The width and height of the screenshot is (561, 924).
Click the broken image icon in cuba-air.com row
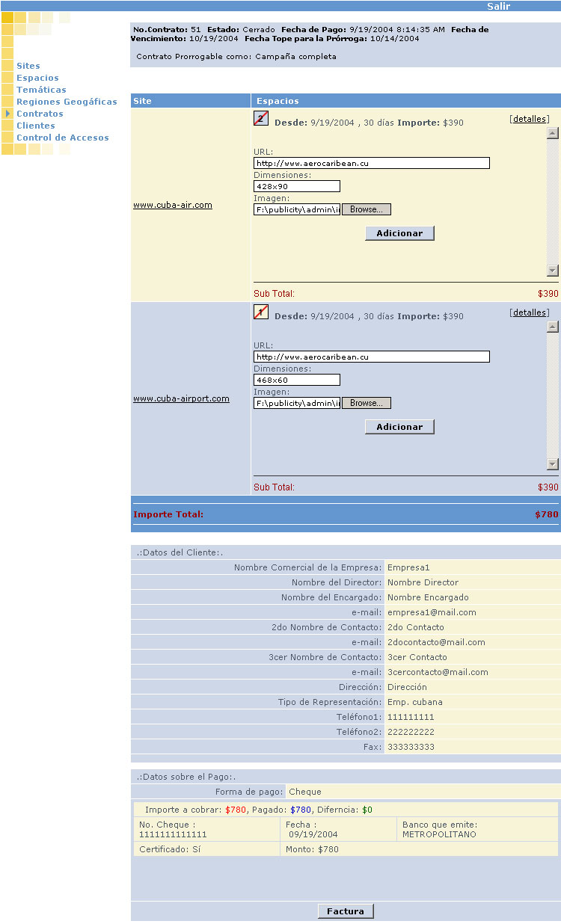[261, 118]
